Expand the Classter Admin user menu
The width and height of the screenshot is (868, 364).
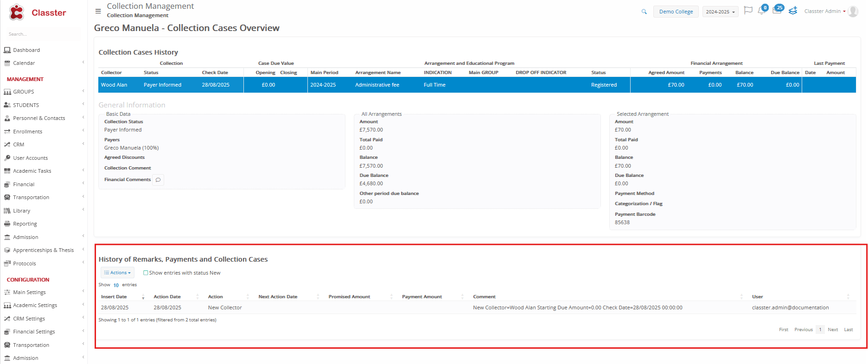[x=824, y=11]
